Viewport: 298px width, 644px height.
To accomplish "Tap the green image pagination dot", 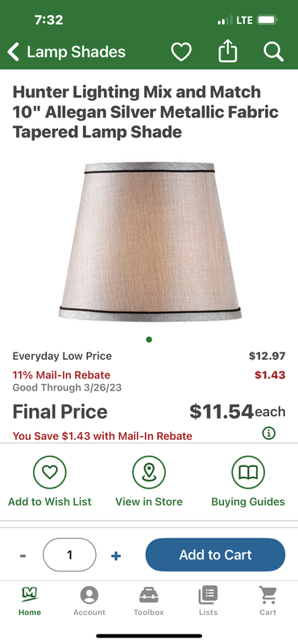I will point(149,339).
